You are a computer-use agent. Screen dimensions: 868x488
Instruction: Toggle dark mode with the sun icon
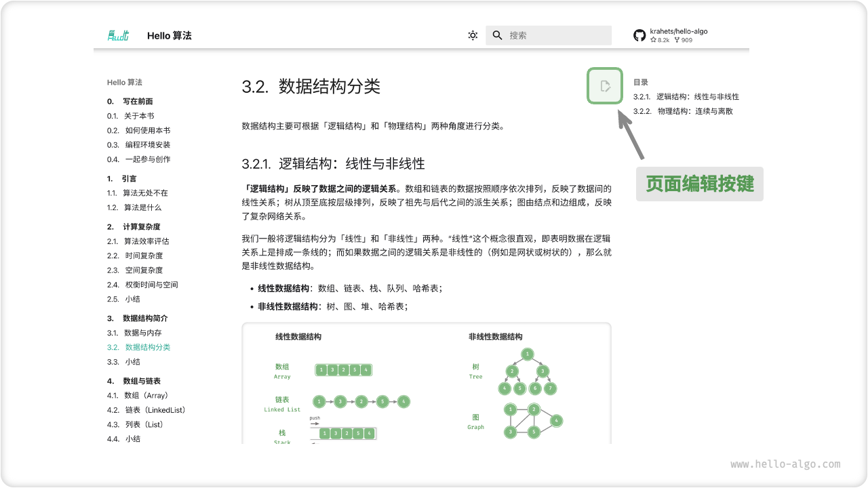tap(473, 35)
